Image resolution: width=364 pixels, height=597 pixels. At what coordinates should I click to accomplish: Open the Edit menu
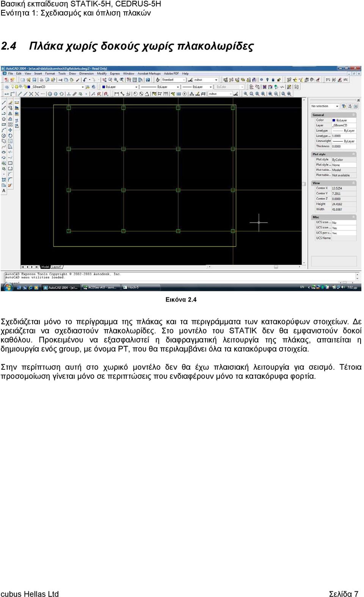click(18, 74)
